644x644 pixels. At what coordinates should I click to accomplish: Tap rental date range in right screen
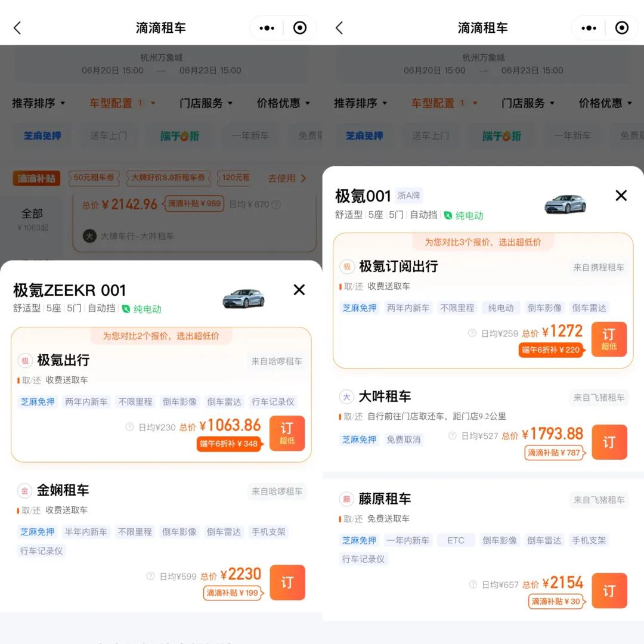[x=484, y=70]
